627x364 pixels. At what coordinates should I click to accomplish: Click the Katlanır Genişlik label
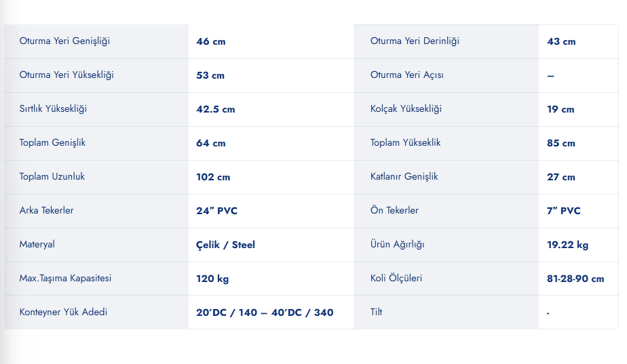[x=404, y=177]
